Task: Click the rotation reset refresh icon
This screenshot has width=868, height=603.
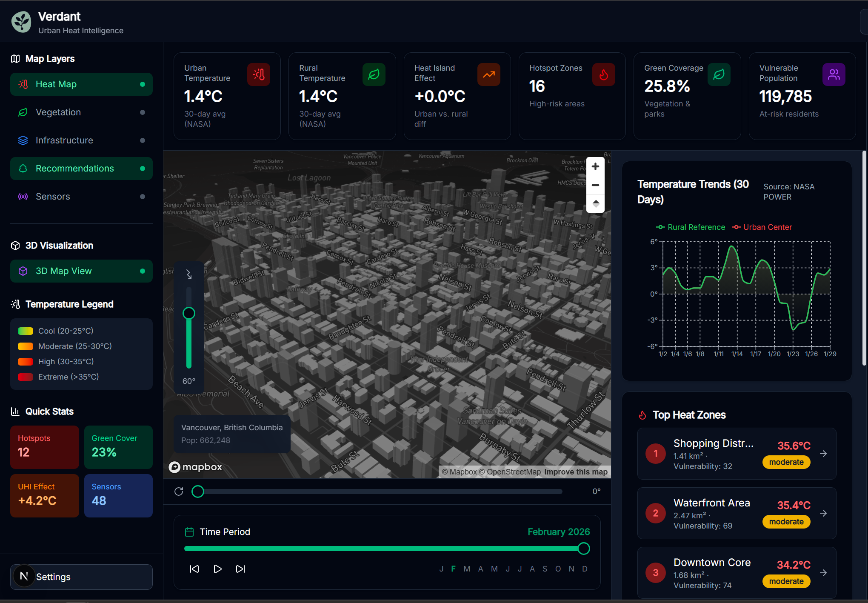Action: point(179,492)
